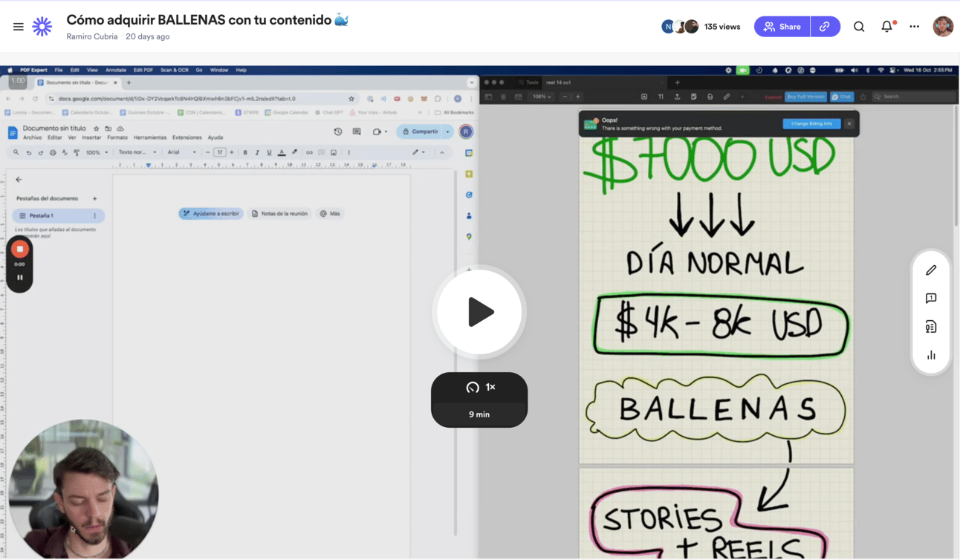This screenshot has width=960, height=560.
Task: Open your profile avatar menu
Action: pos(943,26)
